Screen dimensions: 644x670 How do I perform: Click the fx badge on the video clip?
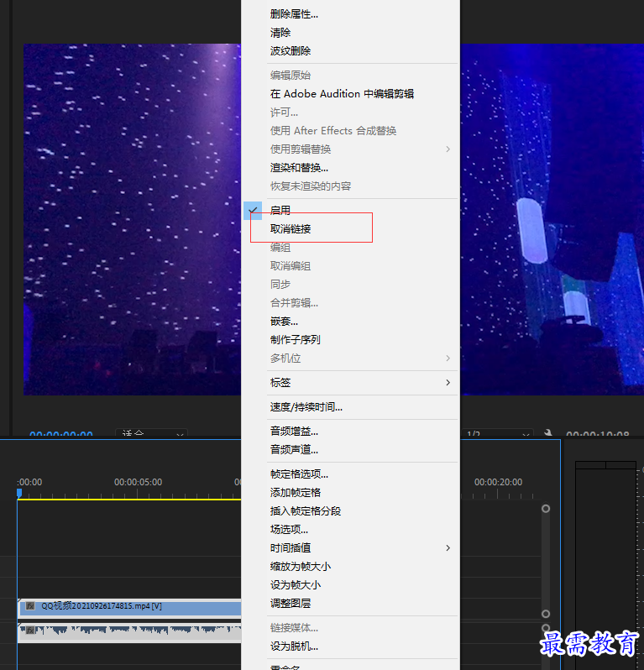(x=30, y=606)
